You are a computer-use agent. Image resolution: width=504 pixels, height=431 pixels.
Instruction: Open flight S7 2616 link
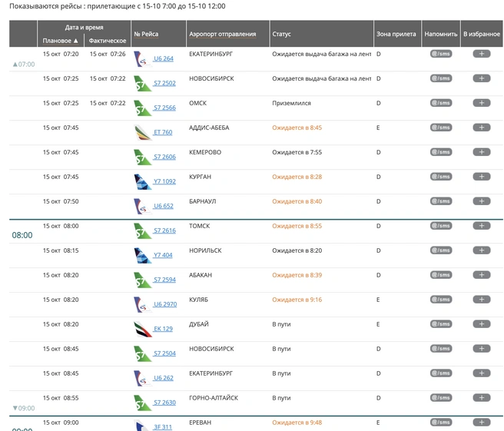point(164,230)
